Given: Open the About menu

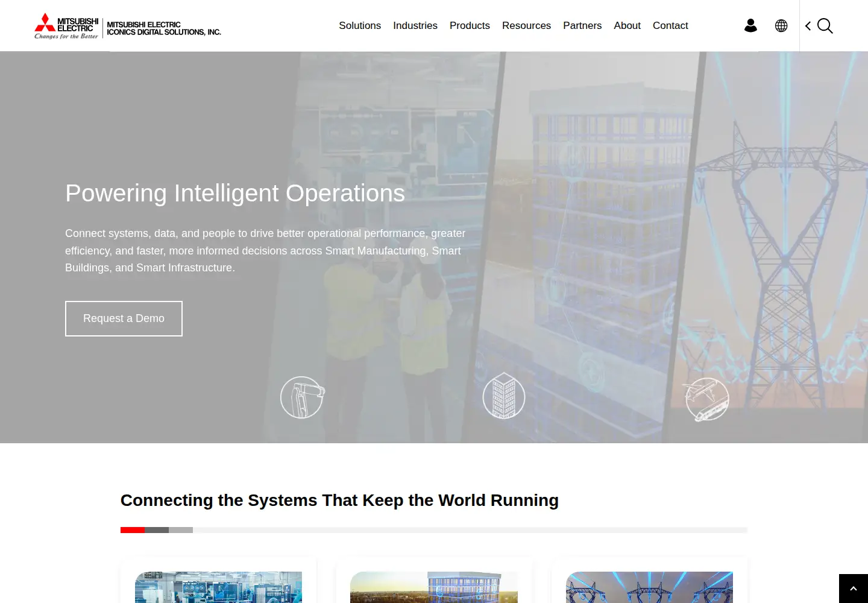Looking at the screenshot, I should point(627,25).
